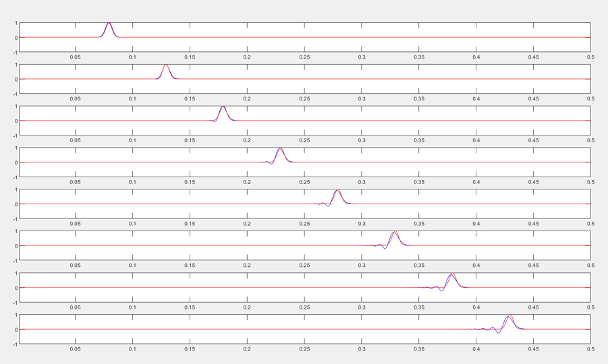The image size is (608, 364).
Task: Click the 0.25 tick label under top subplot
Action: click(x=304, y=57)
